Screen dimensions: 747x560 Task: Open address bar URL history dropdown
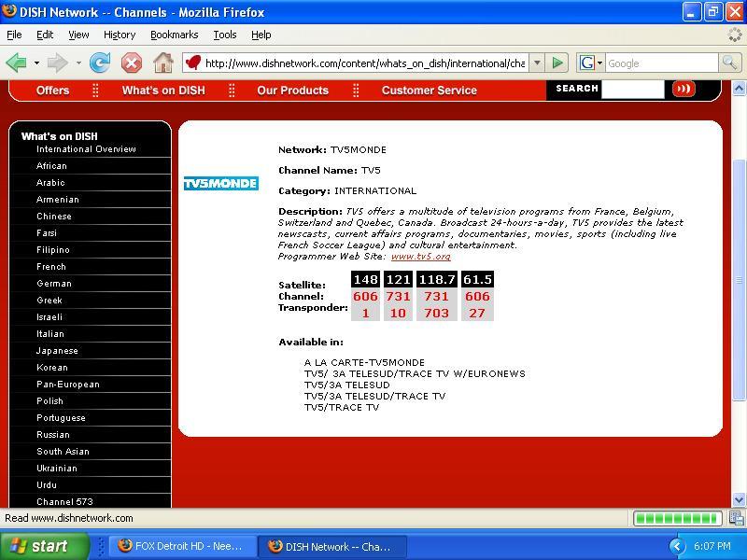537,63
